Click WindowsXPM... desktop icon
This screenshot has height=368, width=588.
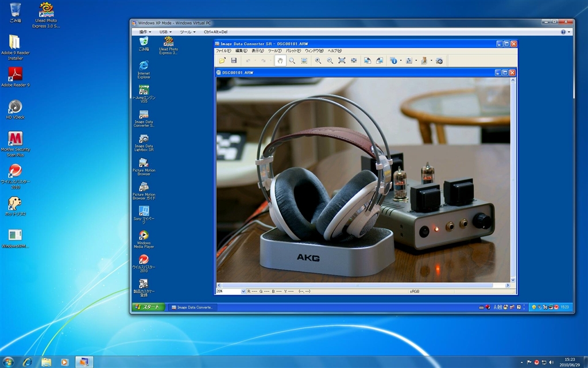pos(15,239)
